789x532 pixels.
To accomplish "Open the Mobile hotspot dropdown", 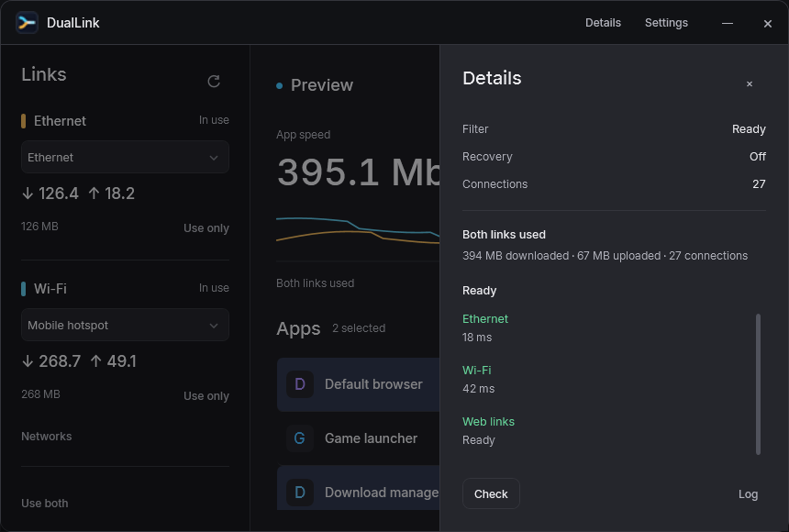I will pyautogui.click(x=125, y=325).
